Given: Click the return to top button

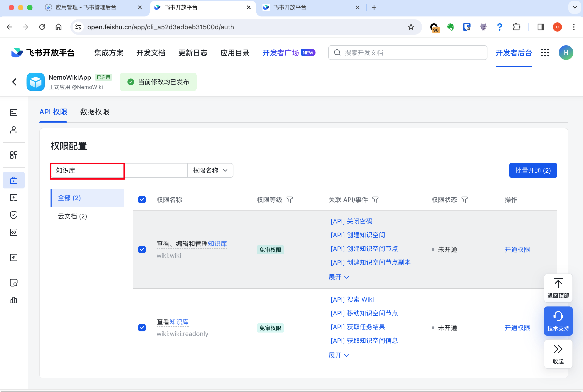Looking at the screenshot, I should click(x=558, y=288).
